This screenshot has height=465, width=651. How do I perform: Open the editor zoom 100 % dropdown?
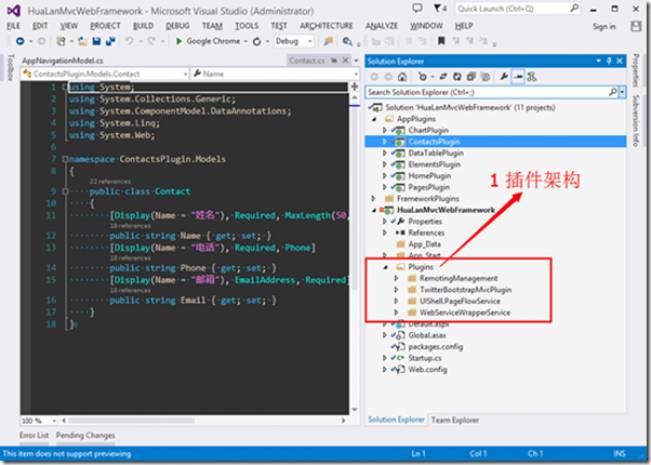(x=54, y=421)
